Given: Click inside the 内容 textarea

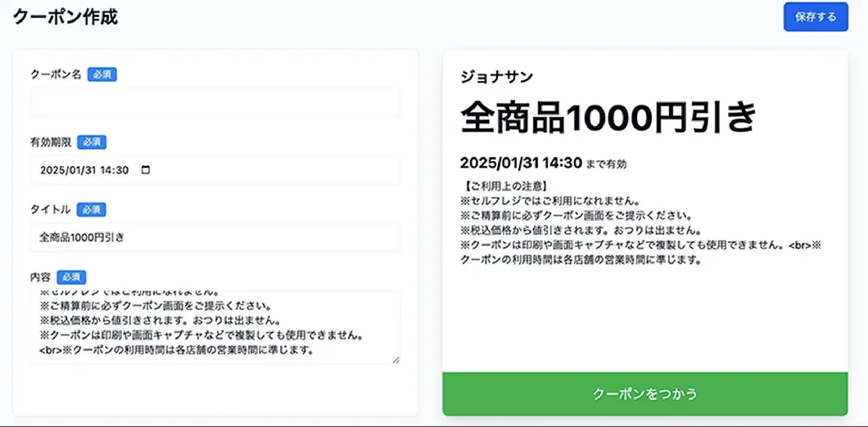Looking at the screenshot, I should (x=215, y=327).
